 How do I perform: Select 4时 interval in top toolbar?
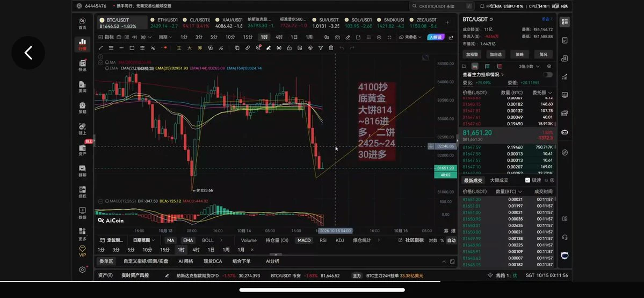click(278, 37)
